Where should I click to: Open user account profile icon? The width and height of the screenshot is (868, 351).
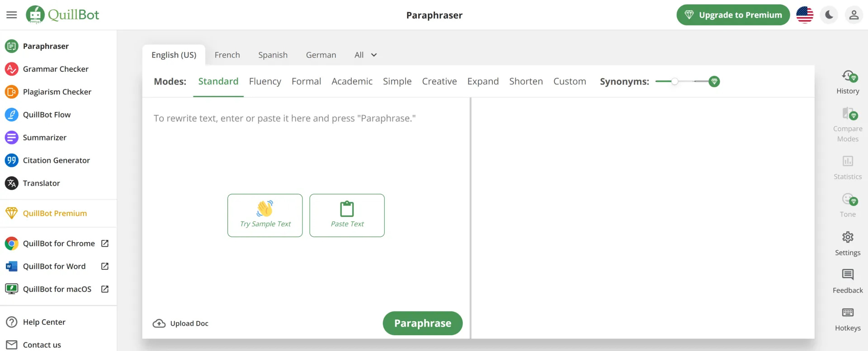pyautogui.click(x=854, y=15)
